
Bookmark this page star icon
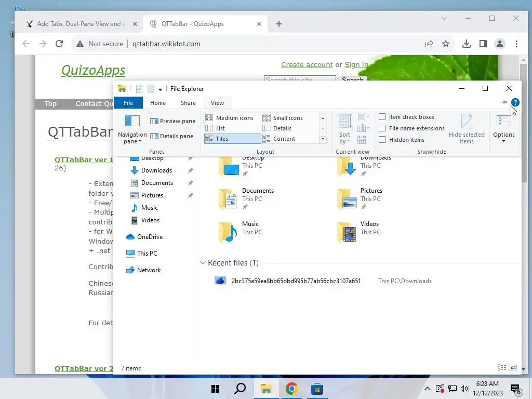click(x=446, y=44)
